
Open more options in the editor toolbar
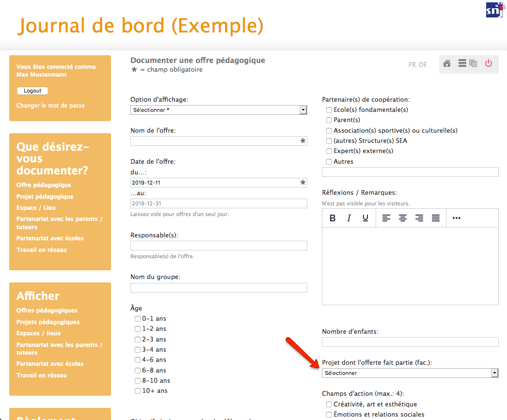[x=456, y=218]
